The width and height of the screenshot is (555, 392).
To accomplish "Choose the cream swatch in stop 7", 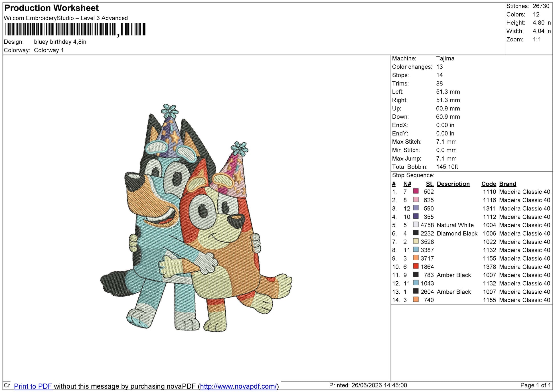I will pos(416,241).
